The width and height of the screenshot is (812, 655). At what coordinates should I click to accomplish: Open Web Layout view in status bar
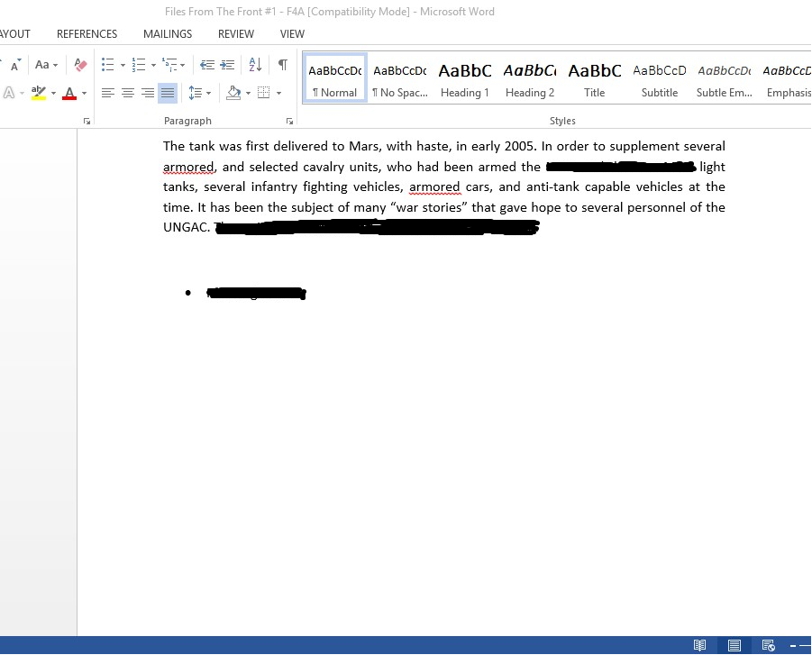click(768, 645)
